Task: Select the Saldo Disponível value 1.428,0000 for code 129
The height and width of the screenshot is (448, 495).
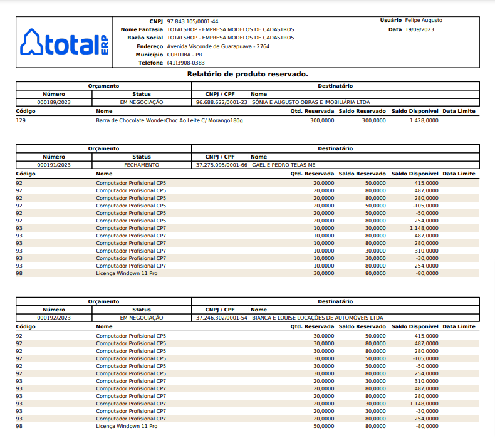Action: point(424,120)
